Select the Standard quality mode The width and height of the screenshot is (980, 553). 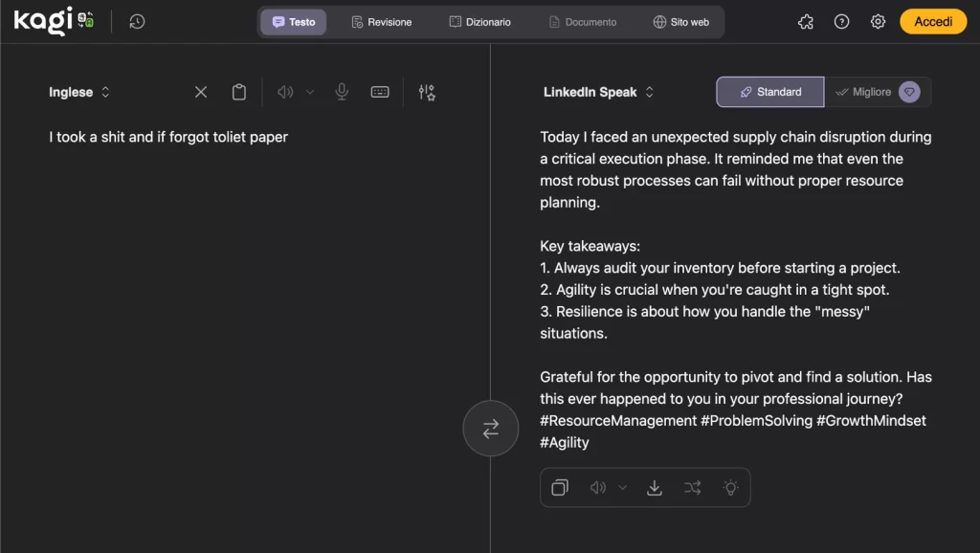click(x=770, y=92)
